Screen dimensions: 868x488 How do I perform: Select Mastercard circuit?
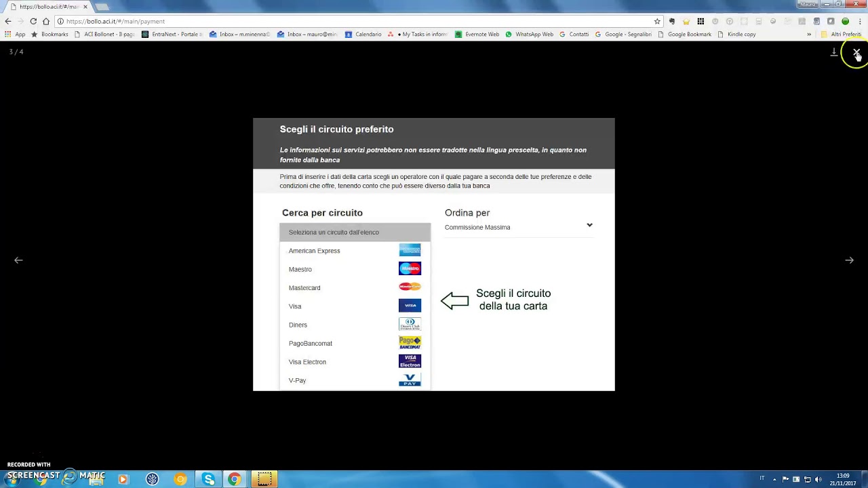click(x=355, y=288)
